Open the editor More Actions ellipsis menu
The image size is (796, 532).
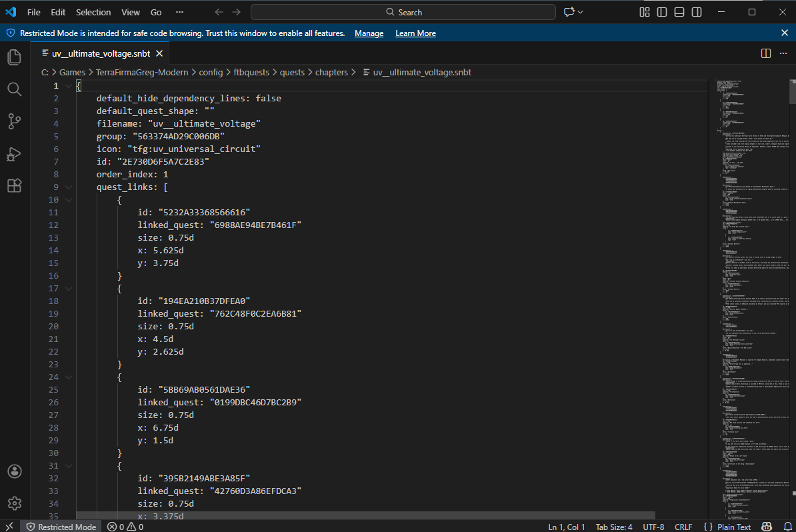(783, 53)
